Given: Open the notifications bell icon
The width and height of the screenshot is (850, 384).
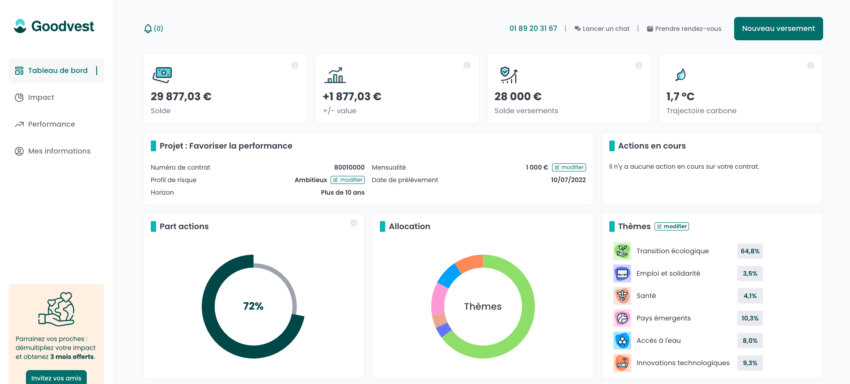Looking at the screenshot, I should click(x=147, y=29).
